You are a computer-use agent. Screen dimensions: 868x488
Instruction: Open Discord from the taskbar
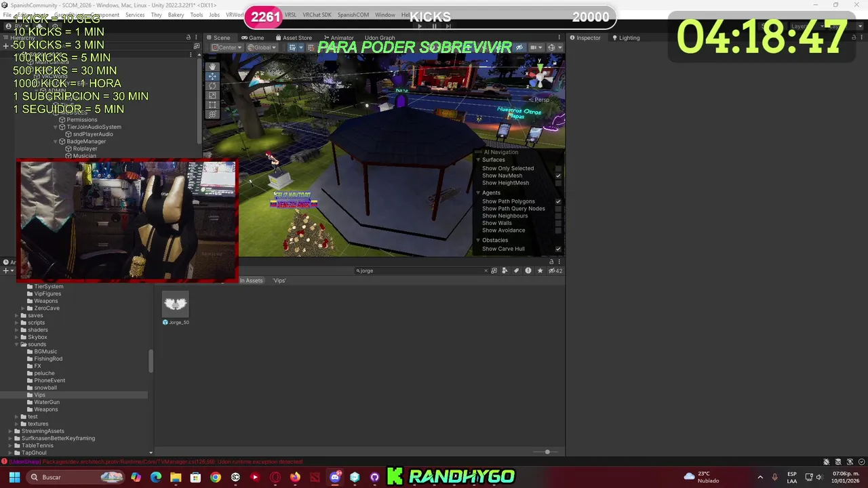click(335, 477)
